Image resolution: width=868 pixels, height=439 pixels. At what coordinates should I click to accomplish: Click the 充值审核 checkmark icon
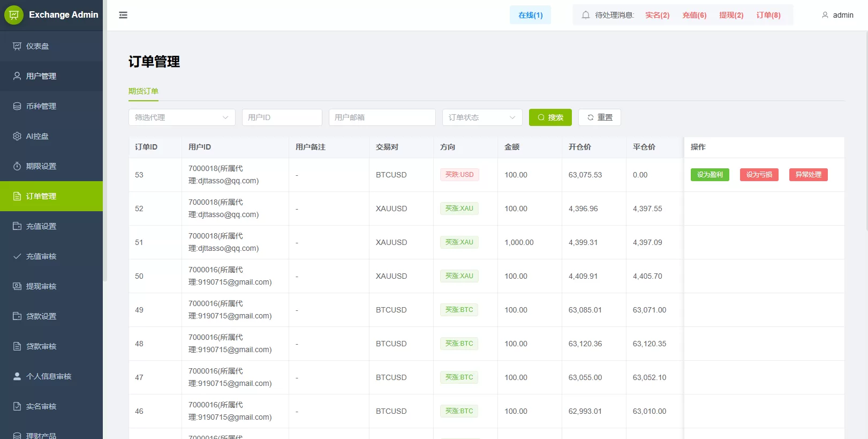tap(17, 256)
